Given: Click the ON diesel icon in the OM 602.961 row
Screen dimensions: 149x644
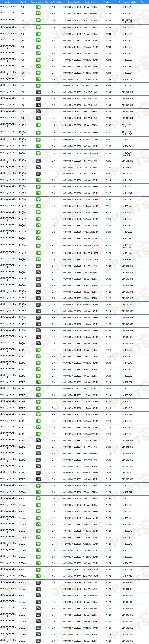Looking at the screenshot, I should coord(38,112).
